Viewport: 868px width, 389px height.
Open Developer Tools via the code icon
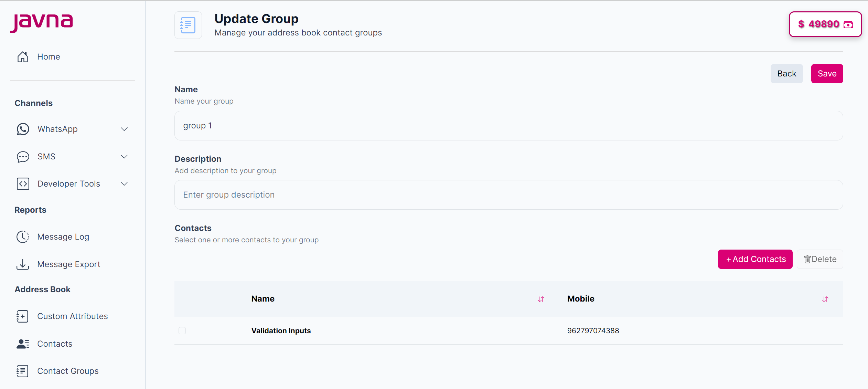(22, 183)
